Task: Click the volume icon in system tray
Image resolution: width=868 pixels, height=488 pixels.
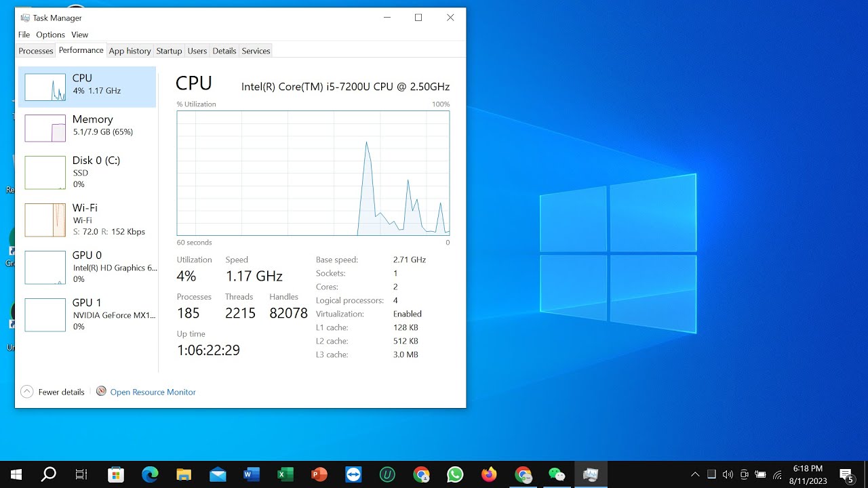Action: 728,474
